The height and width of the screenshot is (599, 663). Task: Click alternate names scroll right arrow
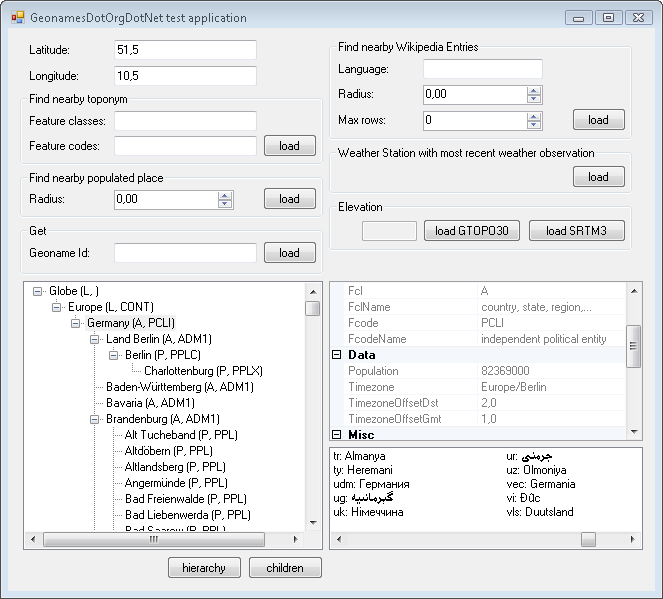click(633, 539)
